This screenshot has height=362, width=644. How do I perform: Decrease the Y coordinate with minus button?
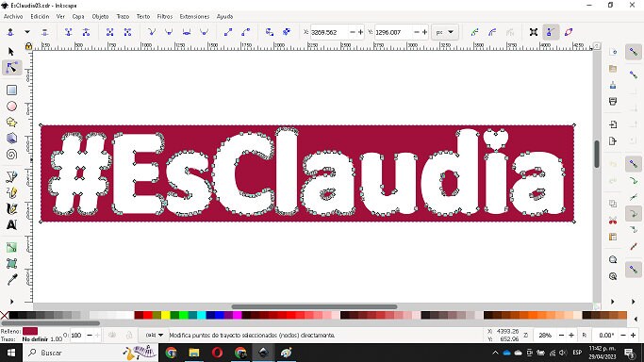click(x=417, y=32)
